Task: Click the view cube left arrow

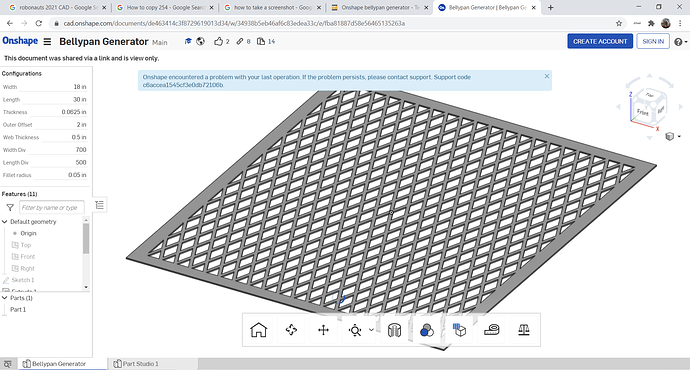Action: pyautogui.click(x=618, y=106)
